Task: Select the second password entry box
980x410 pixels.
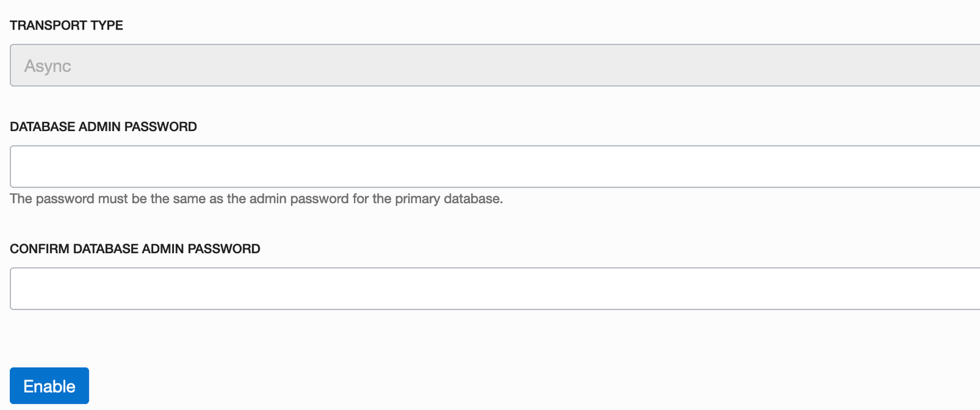Action: coord(490,289)
